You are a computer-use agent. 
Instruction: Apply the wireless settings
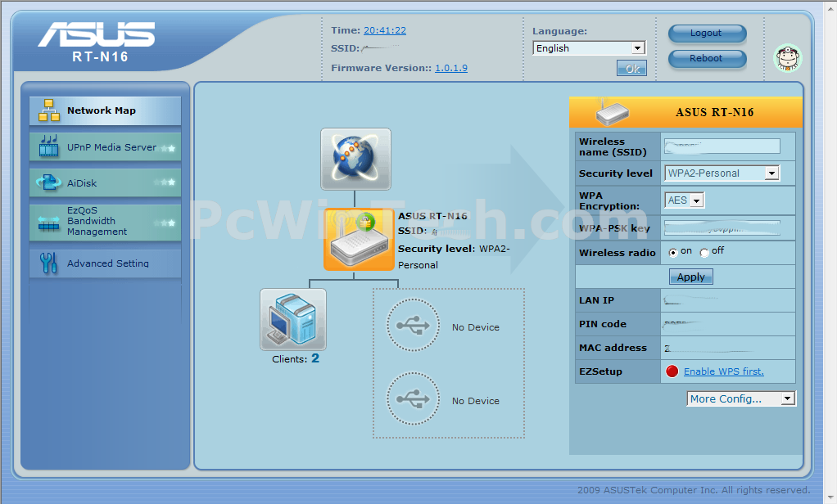click(690, 277)
